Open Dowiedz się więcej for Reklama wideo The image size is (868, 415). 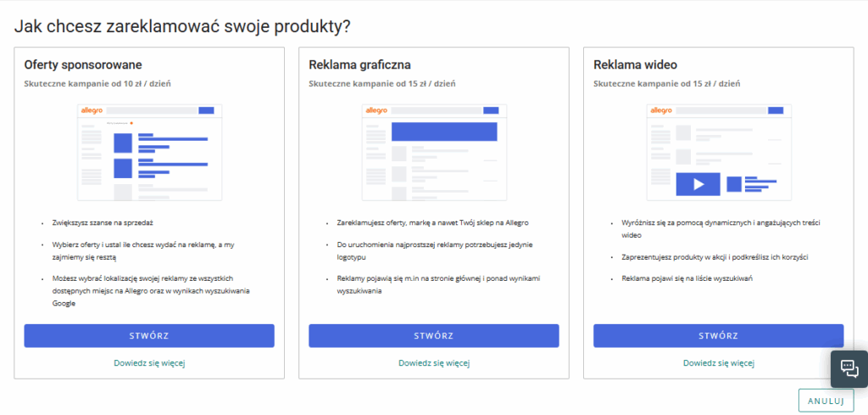[719, 363]
